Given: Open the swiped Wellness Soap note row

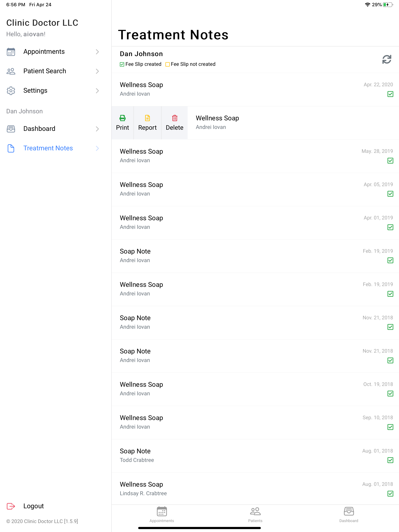Looking at the screenshot, I should (x=293, y=123).
